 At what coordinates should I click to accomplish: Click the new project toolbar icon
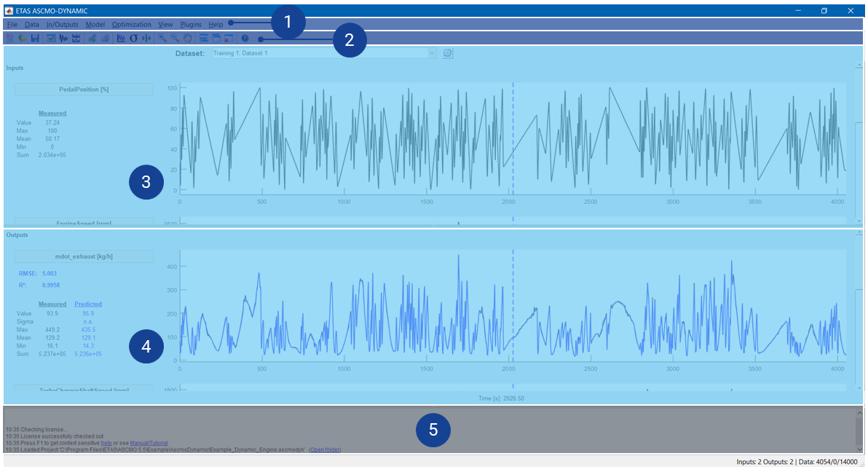point(10,38)
